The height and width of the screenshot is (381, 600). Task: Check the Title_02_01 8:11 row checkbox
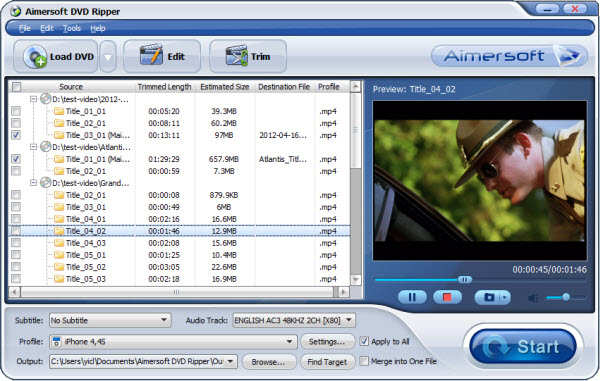point(16,123)
